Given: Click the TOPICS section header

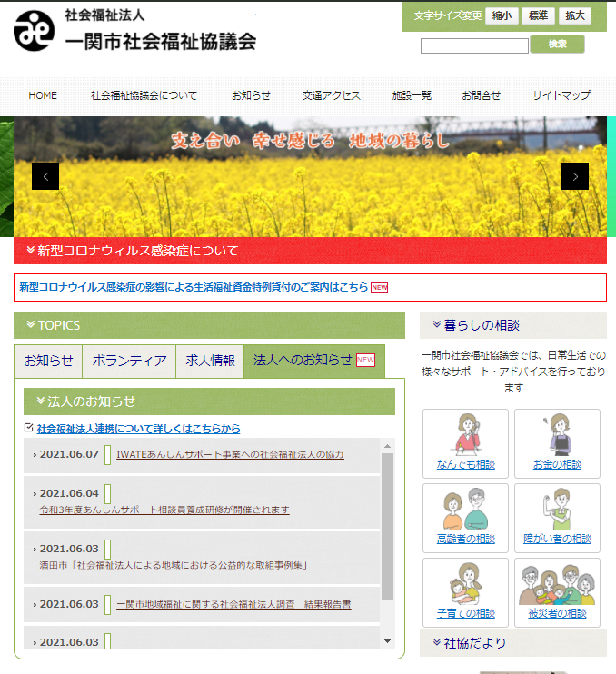Looking at the screenshot, I should (x=209, y=325).
